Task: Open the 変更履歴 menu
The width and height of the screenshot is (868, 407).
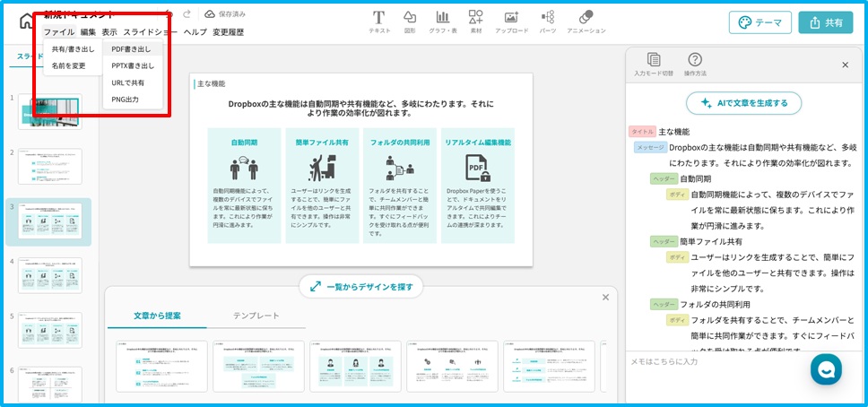Action: [228, 32]
